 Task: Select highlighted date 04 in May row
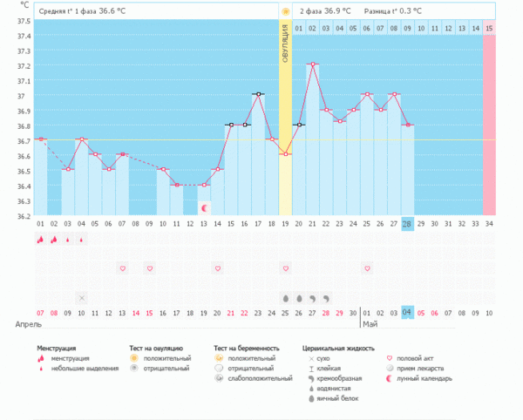pyautogui.click(x=407, y=312)
